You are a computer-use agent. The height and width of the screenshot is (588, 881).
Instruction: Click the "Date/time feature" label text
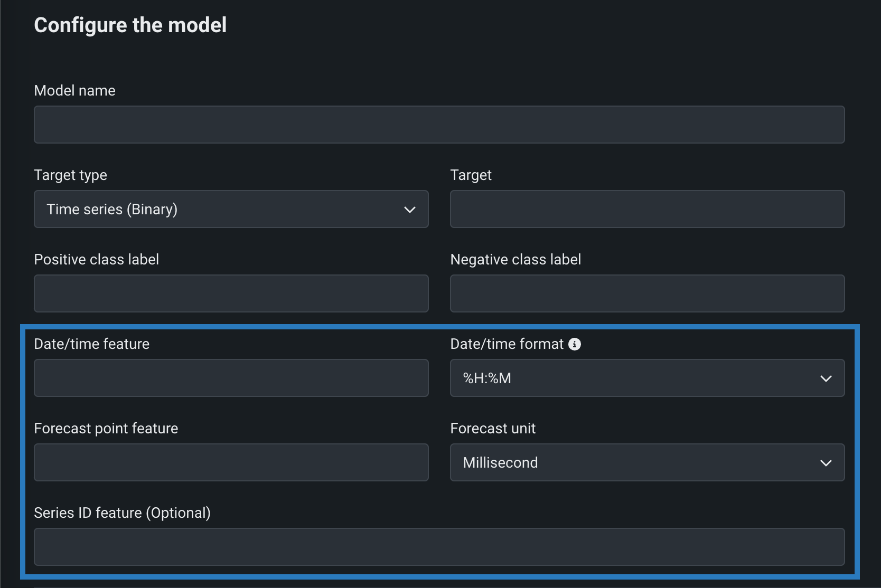coord(91,344)
